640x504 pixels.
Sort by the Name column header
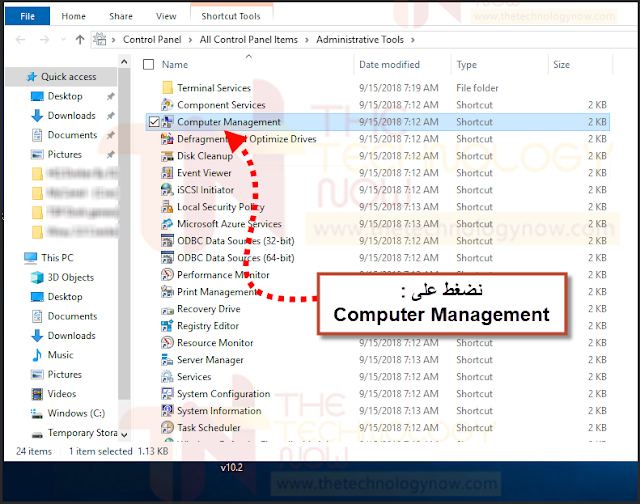pyautogui.click(x=175, y=64)
